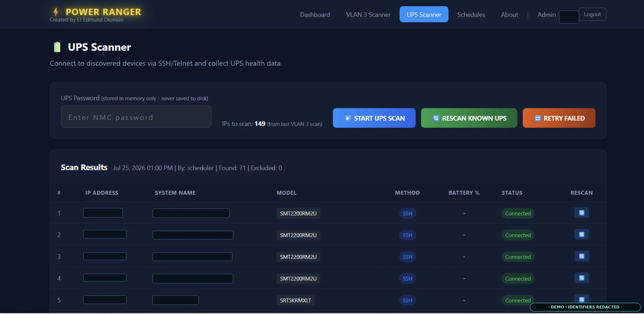The image size is (644, 314).
Task: Click the rescan icon for row 2
Action: pyautogui.click(x=581, y=235)
